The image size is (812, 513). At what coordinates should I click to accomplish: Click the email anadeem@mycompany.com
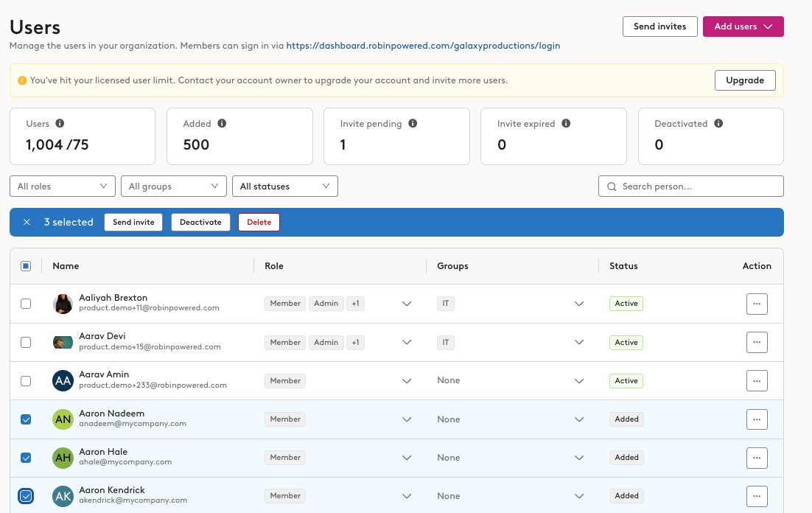click(133, 424)
